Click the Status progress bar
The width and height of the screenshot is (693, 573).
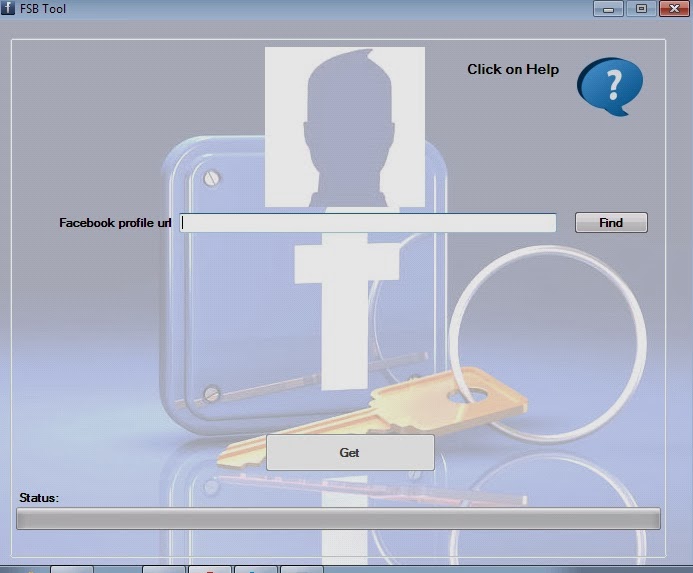tap(339, 518)
